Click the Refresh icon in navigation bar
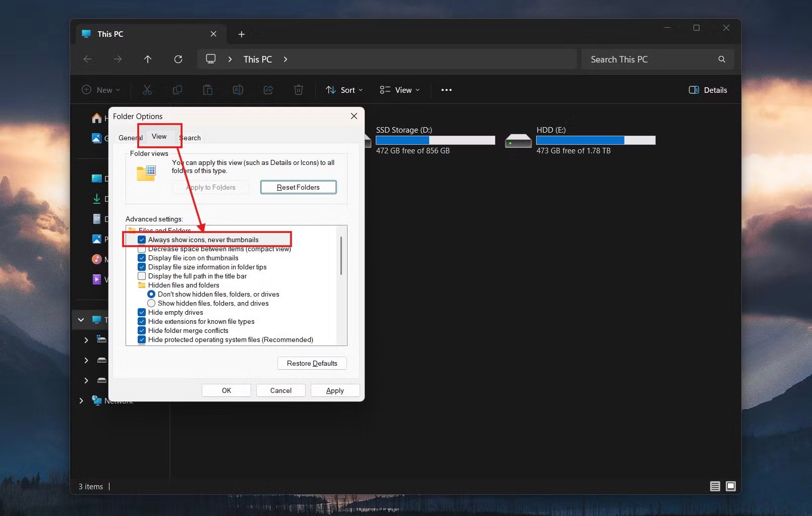 tap(178, 60)
